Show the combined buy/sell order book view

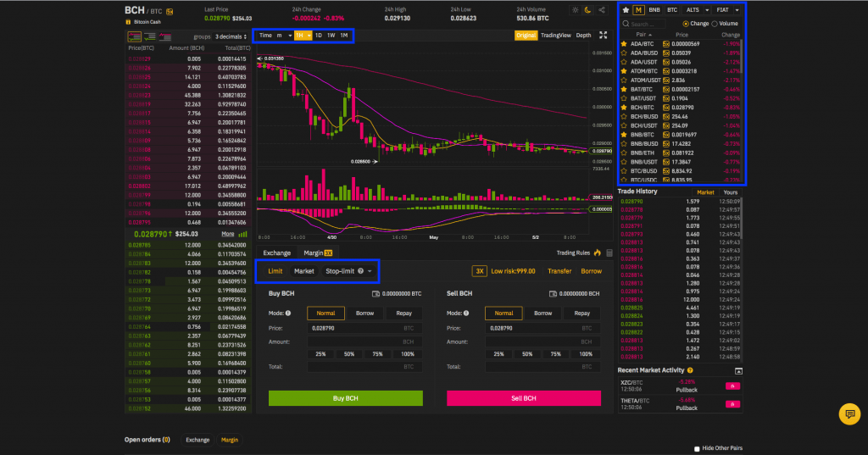(134, 36)
